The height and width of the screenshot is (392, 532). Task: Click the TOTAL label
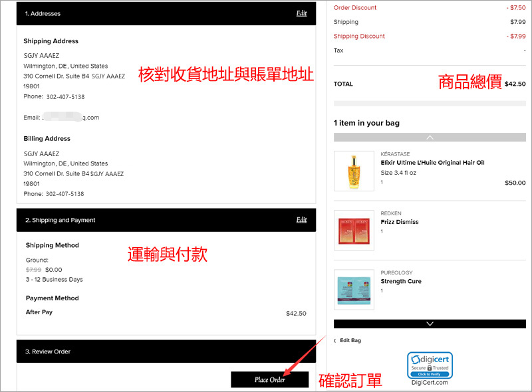[343, 84]
